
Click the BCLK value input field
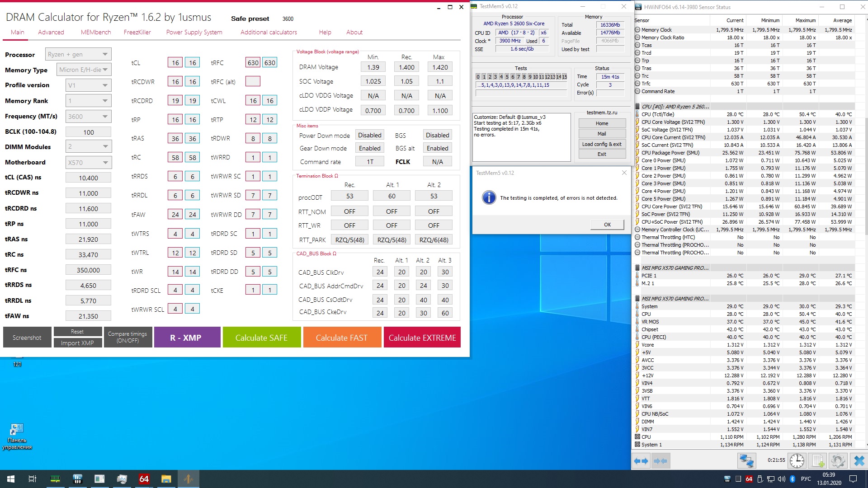[88, 132]
